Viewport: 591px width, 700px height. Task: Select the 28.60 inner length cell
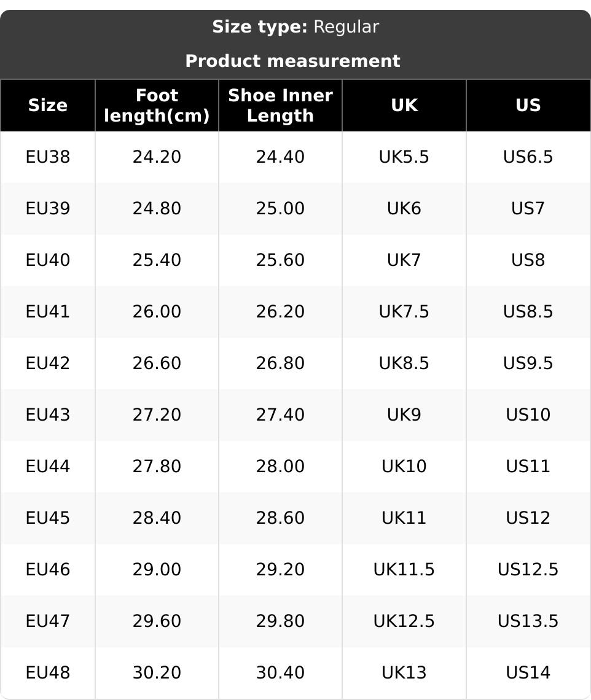(280, 518)
